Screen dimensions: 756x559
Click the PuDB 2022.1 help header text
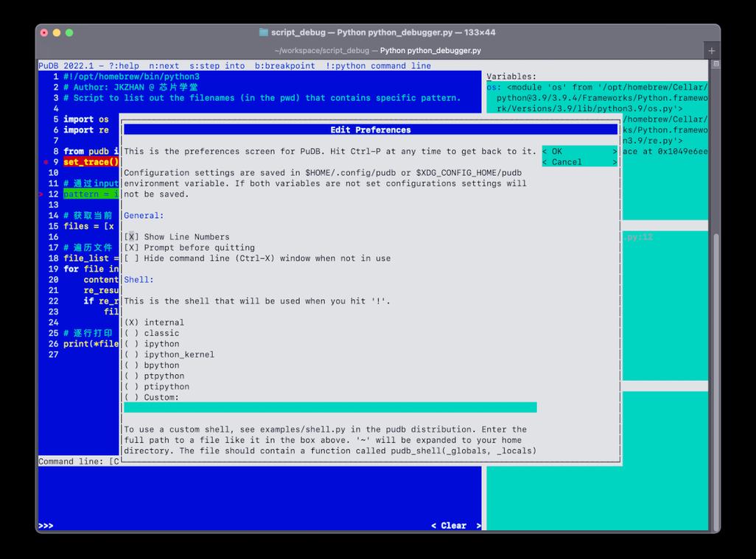click(x=234, y=66)
